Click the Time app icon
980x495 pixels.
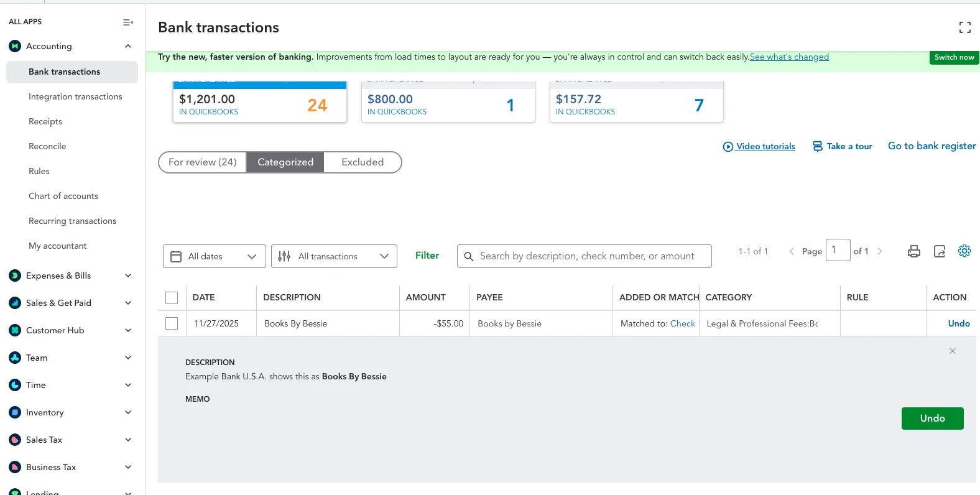(x=16, y=385)
